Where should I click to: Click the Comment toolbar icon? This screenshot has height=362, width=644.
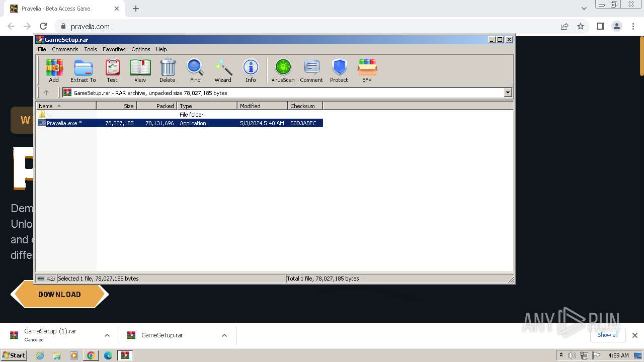coord(311,70)
